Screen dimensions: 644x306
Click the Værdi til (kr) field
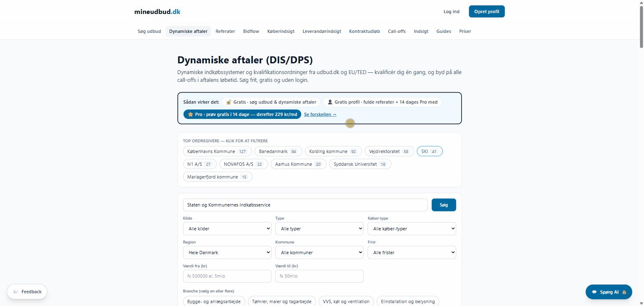tap(319, 276)
